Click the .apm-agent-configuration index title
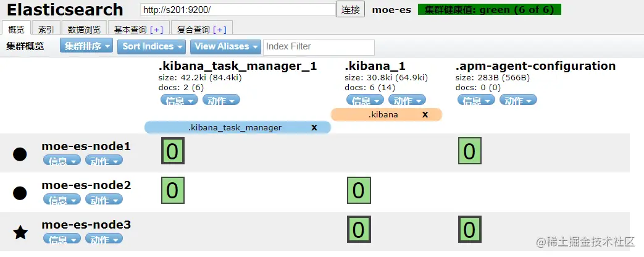This screenshot has width=644, height=257. (535, 65)
